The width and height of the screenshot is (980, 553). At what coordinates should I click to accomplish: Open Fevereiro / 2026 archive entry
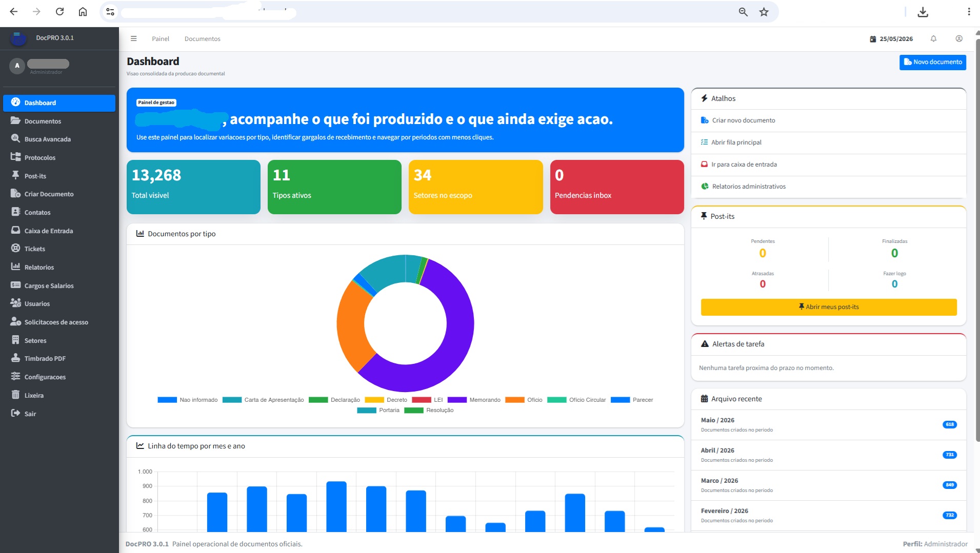(x=828, y=515)
